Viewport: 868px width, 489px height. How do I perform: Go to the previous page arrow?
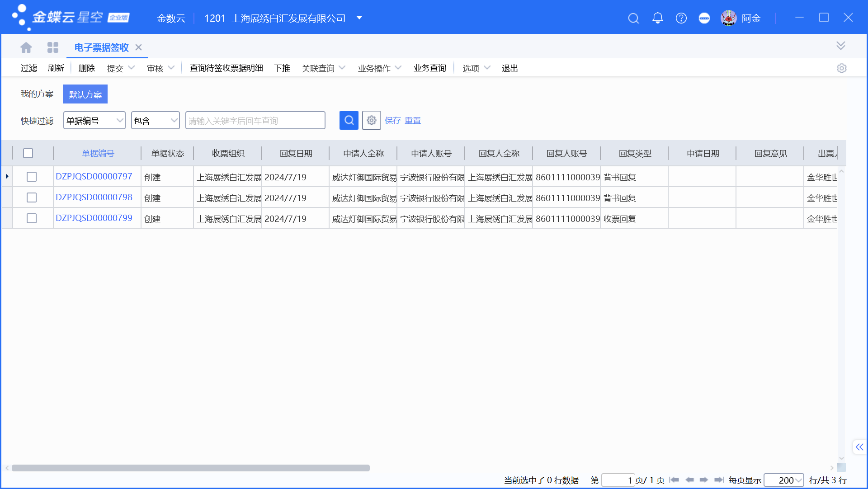tap(689, 480)
